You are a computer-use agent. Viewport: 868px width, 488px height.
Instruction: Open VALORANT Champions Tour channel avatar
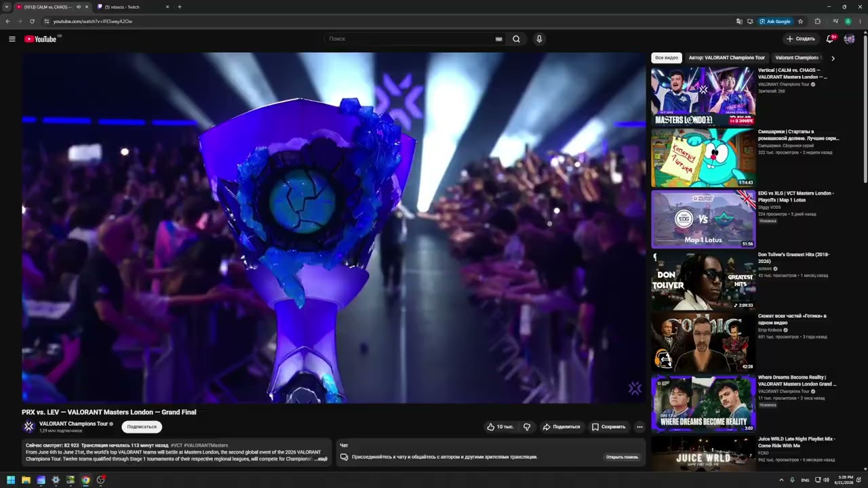point(28,426)
